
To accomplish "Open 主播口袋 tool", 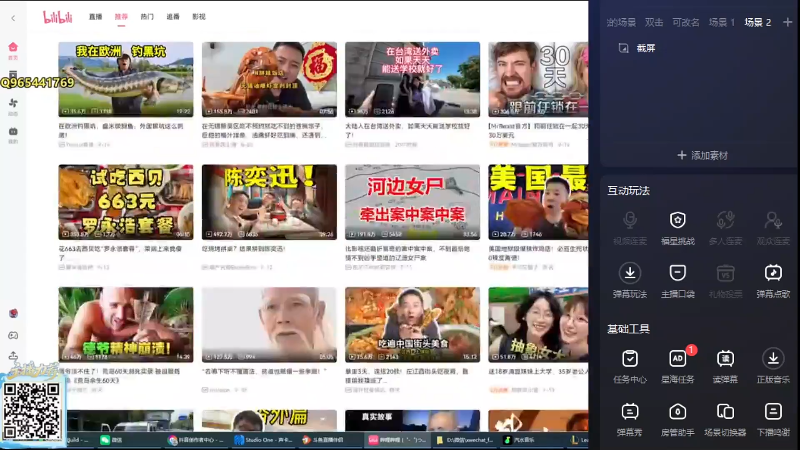I will click(678, 281).
